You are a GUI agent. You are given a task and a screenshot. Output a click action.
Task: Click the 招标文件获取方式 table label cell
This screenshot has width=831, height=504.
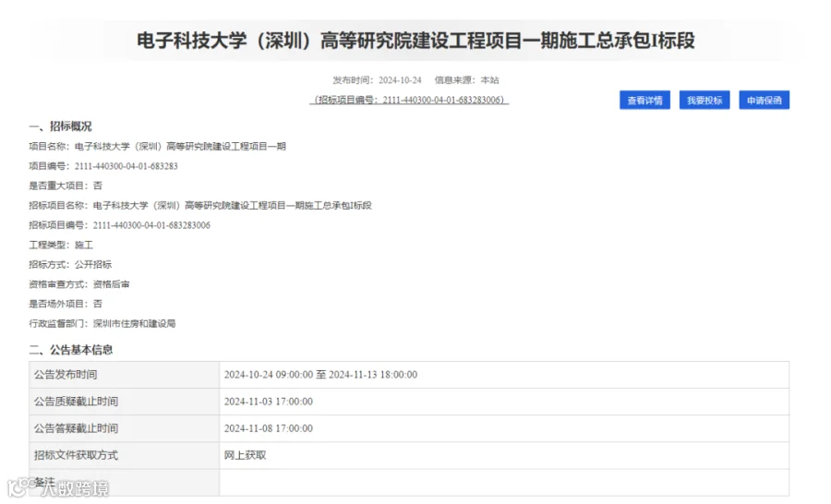[x=124, y=455]
